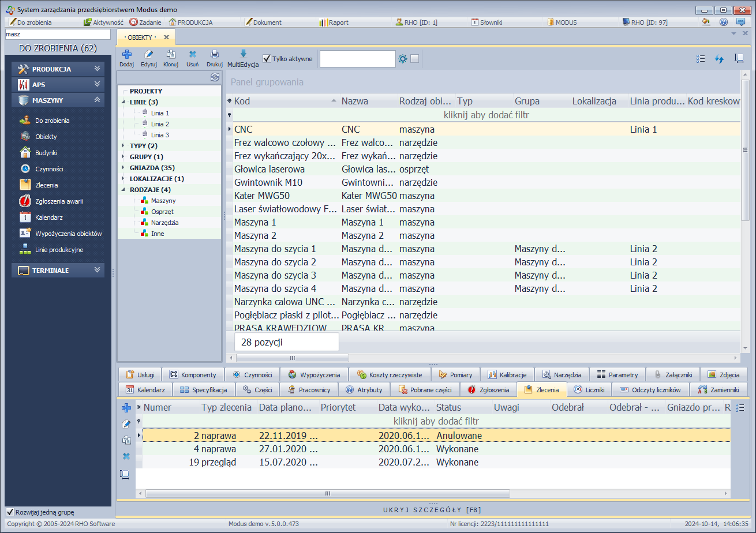The height and width of the screenshot is (533, 756).
Task: Click UKRYJ SZCZEGÓŁY [F8] bar
Action: point(433,509)
